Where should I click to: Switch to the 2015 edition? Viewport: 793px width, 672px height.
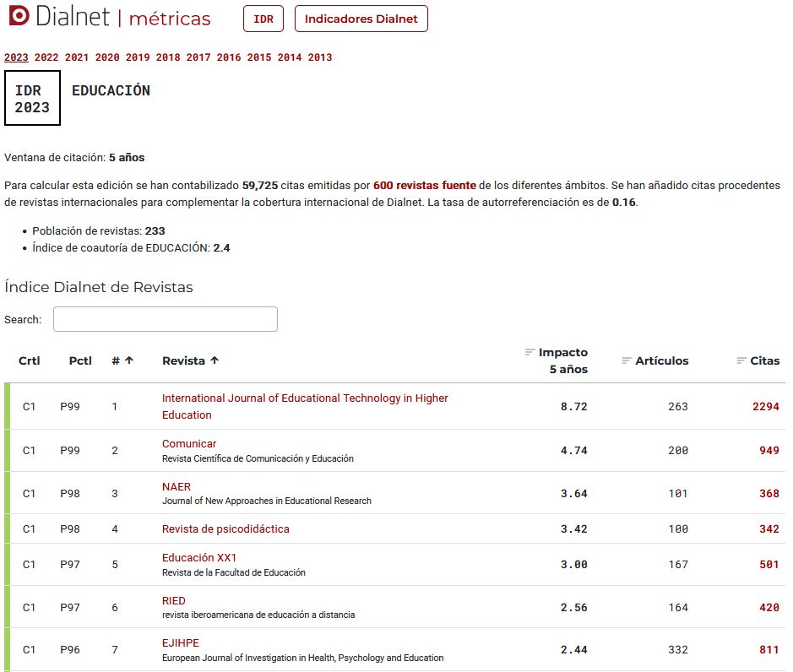(x=259, y=57)
